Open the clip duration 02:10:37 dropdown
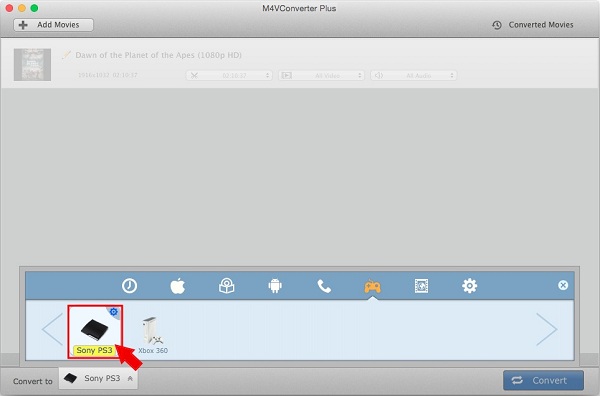The height and width of the screenshot is (396, 600). click(229, 75)
